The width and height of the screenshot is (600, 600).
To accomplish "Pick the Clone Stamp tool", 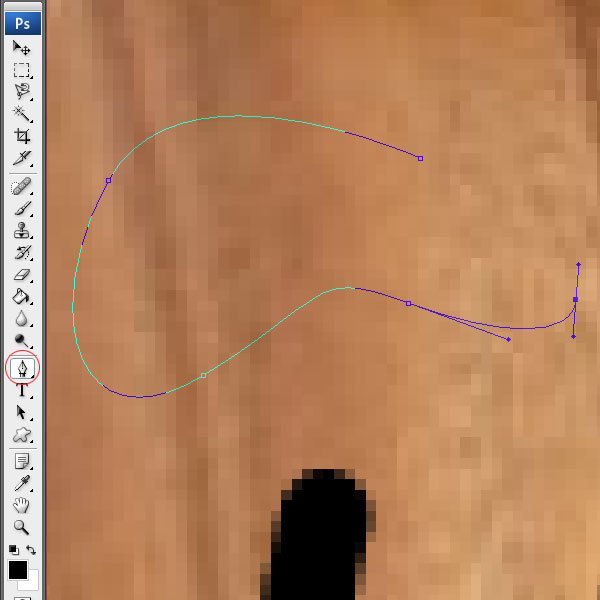I will pos(21,230).
